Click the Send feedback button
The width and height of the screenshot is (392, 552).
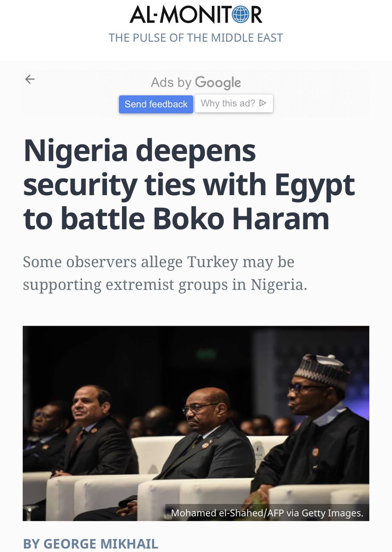click(156, 104)
